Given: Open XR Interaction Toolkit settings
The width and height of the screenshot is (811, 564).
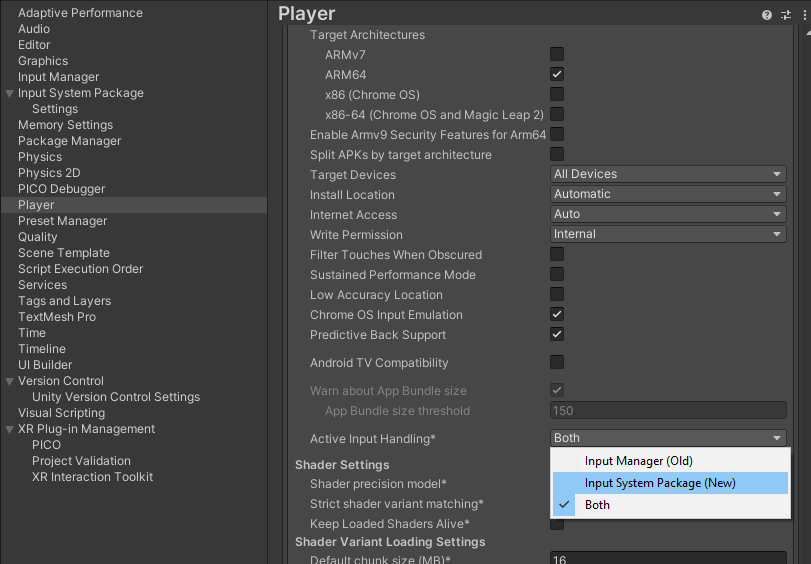Looking at the screenshot, I should tap(93, 478).
